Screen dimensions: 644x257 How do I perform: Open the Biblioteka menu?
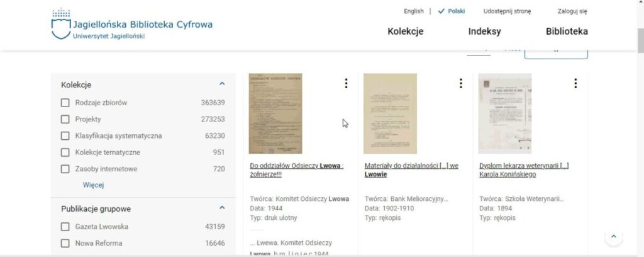coord(567,31)
